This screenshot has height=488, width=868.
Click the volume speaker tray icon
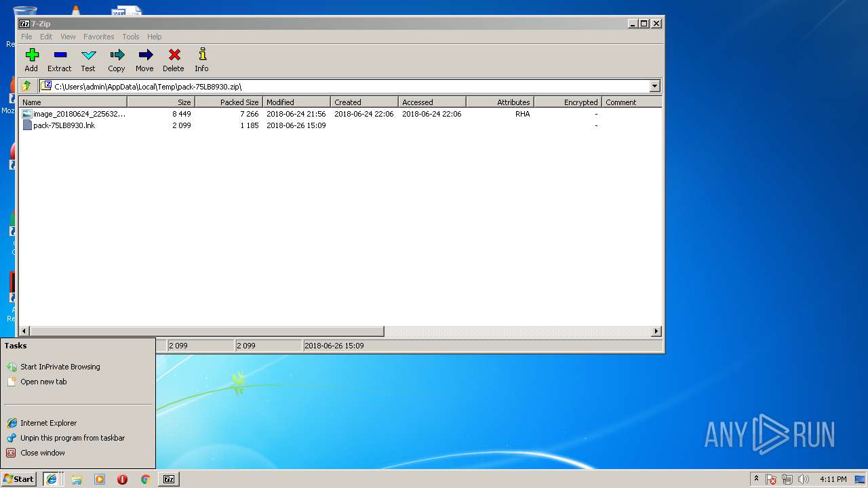[804, 479]
